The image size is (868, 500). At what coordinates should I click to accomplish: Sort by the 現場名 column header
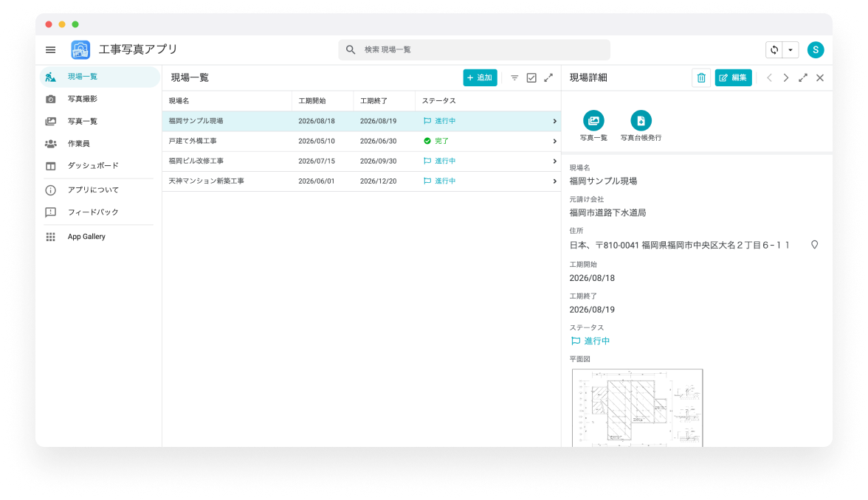pos(179,101)
